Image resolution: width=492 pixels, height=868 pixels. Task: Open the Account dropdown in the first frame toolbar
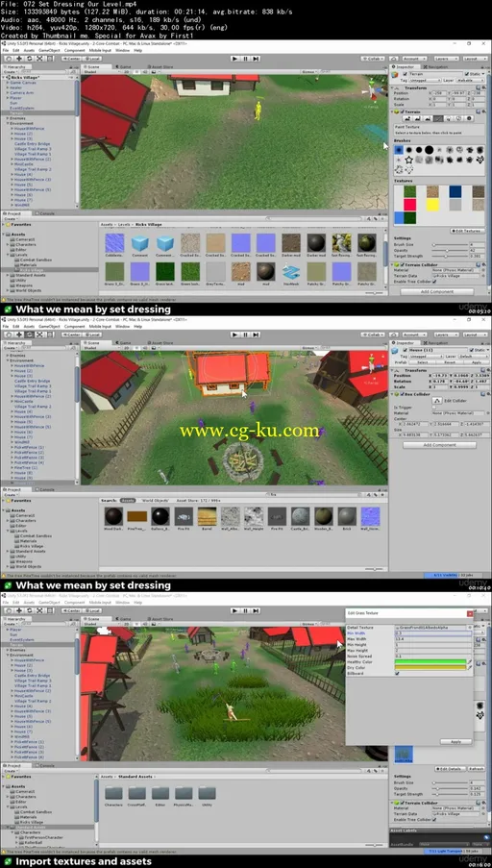[414, 58]
